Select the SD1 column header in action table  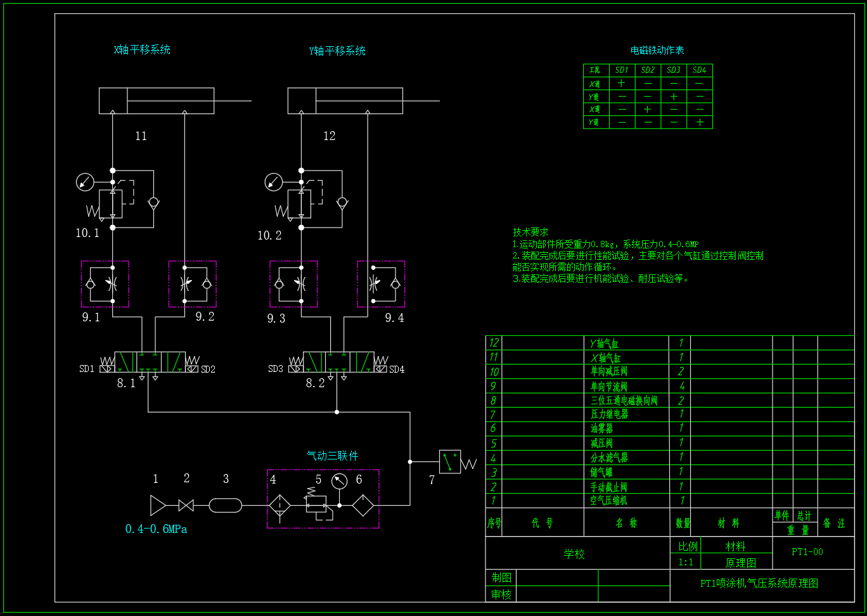pyautogui.click(x=622, y=70)
